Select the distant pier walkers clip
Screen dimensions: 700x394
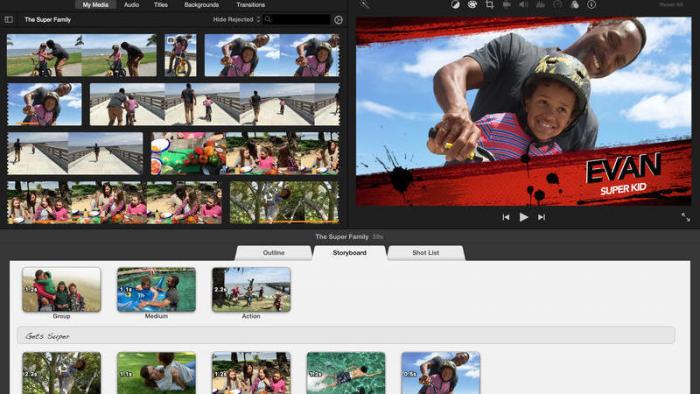pos(75,153)
